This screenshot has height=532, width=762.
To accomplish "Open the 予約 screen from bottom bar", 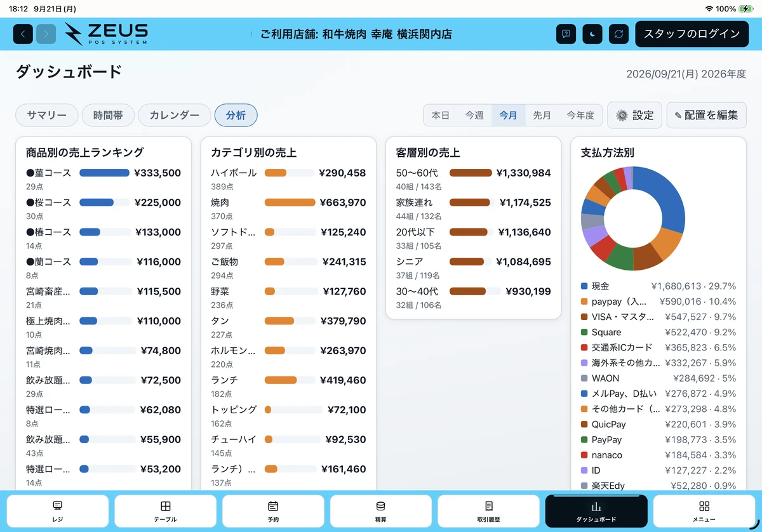I will pyautogui.click(x=273, y=511).
